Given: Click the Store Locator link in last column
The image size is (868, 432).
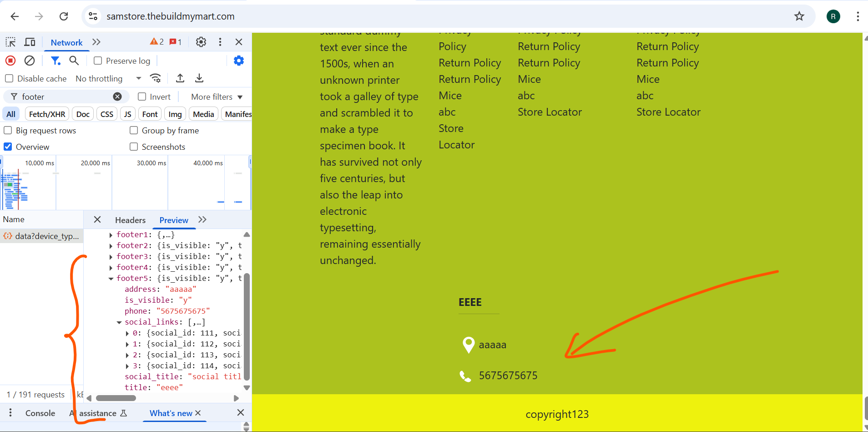Looking at the screenshot, I should point(668,112).
